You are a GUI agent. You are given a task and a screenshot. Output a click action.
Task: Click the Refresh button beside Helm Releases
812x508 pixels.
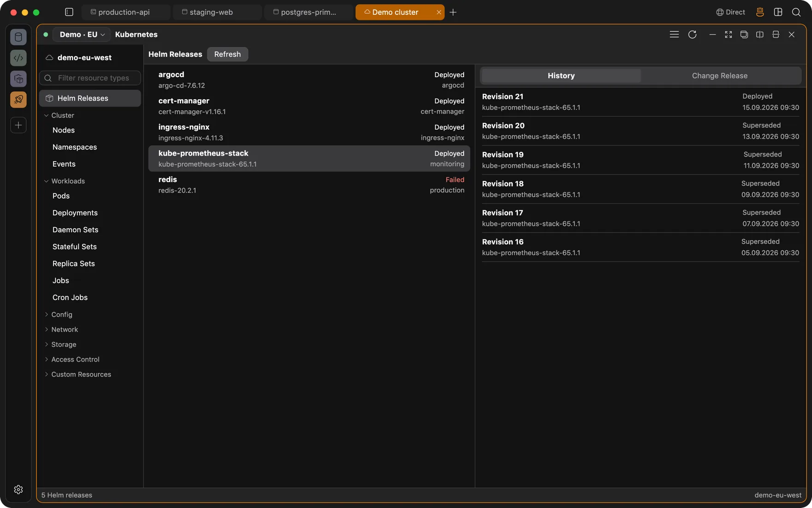pos(227,54)
